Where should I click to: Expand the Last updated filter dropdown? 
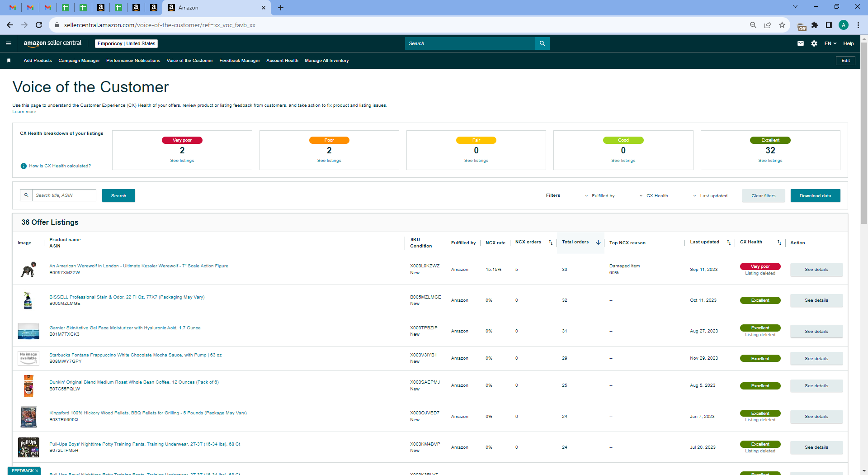[x=710, y=196]
